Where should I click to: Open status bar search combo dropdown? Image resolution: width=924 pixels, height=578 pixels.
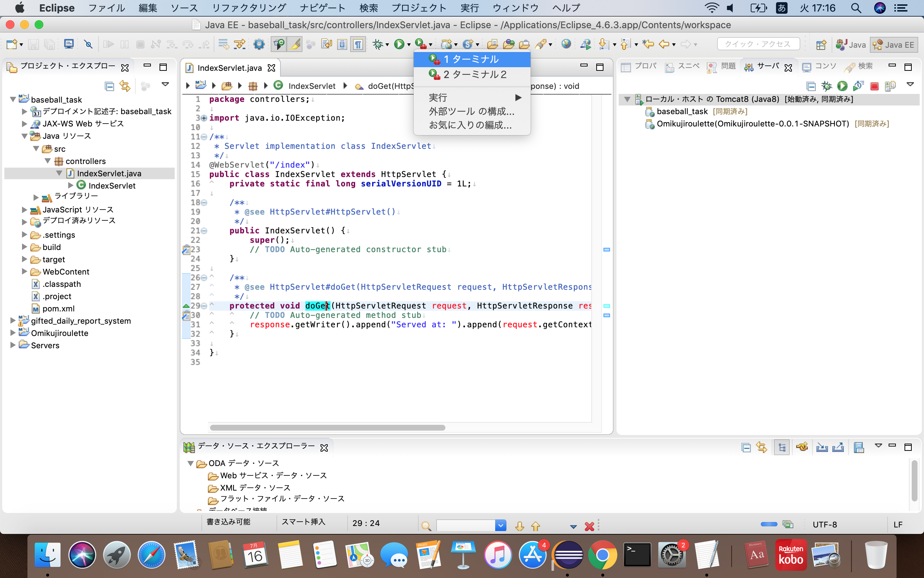coord(501,526)
